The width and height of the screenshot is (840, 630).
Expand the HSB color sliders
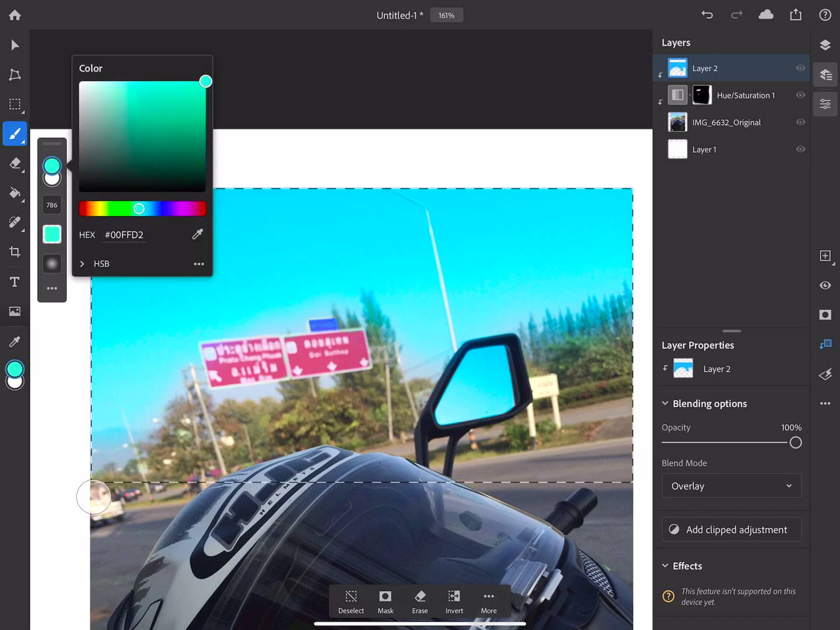(x=82, y=264)
